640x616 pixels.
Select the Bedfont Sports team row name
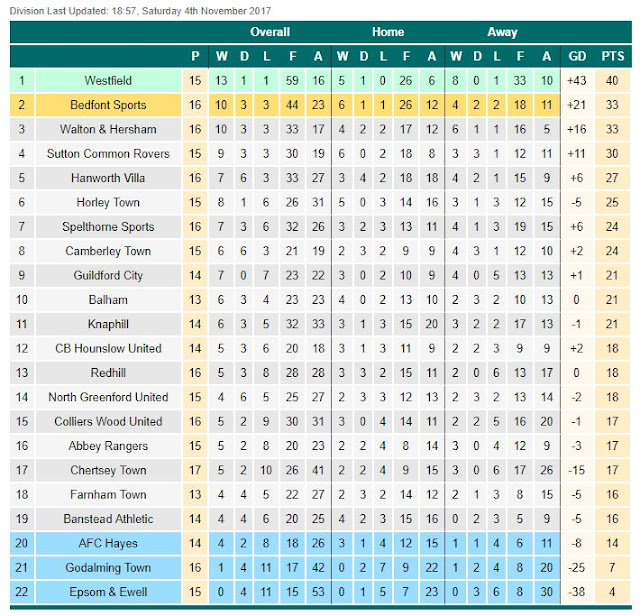pyautogui.click(x=108, y=105)
